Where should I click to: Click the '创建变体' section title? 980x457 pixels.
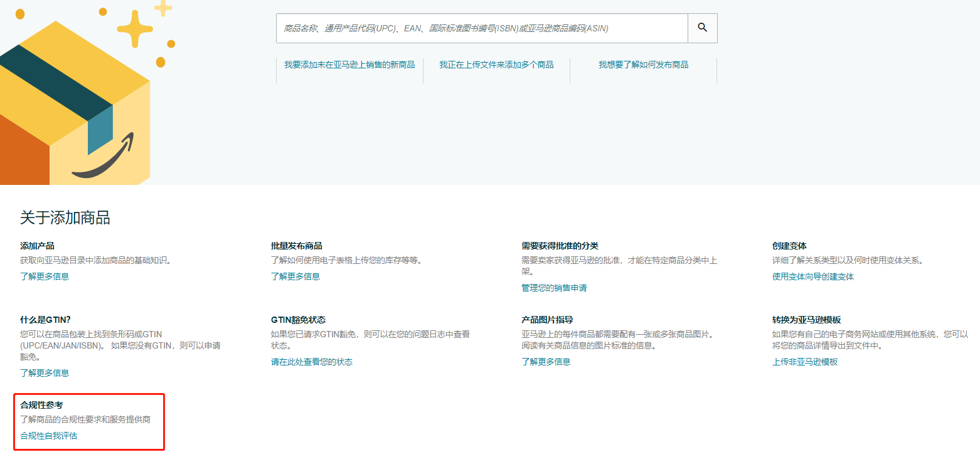(x=789, y=246)
